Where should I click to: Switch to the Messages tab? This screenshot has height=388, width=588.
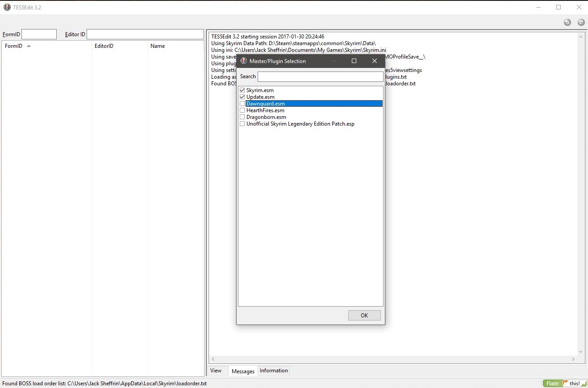coord(243,371)
